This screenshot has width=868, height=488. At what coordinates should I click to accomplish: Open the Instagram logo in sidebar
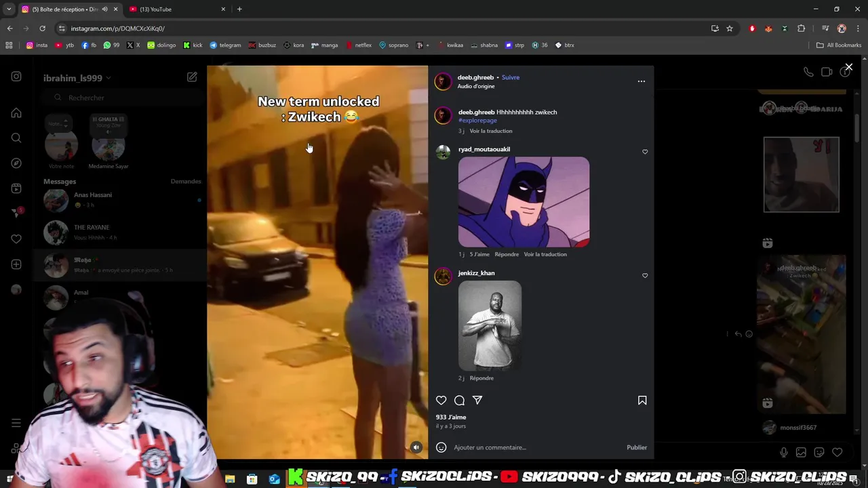16,77
